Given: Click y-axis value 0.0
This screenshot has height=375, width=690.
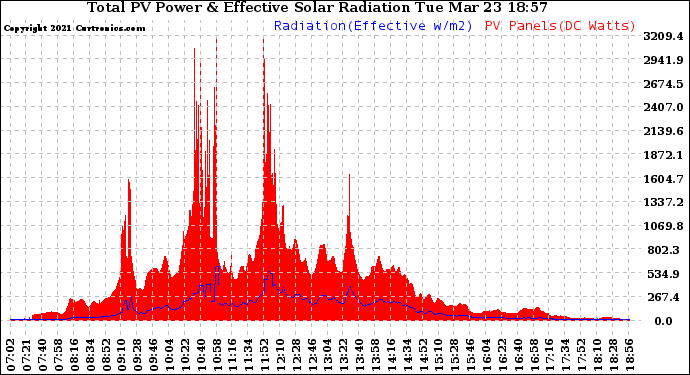Looking at the screenshot, I should [664, 321].
